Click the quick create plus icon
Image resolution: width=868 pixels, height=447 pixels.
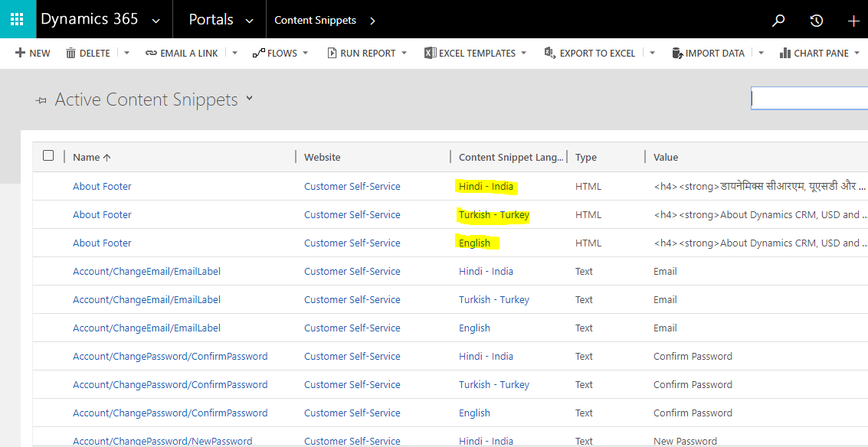(x=853, y=21)
